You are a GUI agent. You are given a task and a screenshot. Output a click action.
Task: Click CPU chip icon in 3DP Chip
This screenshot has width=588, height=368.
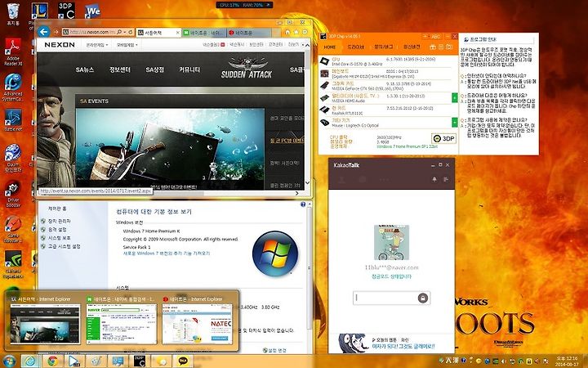click(324, 61)
